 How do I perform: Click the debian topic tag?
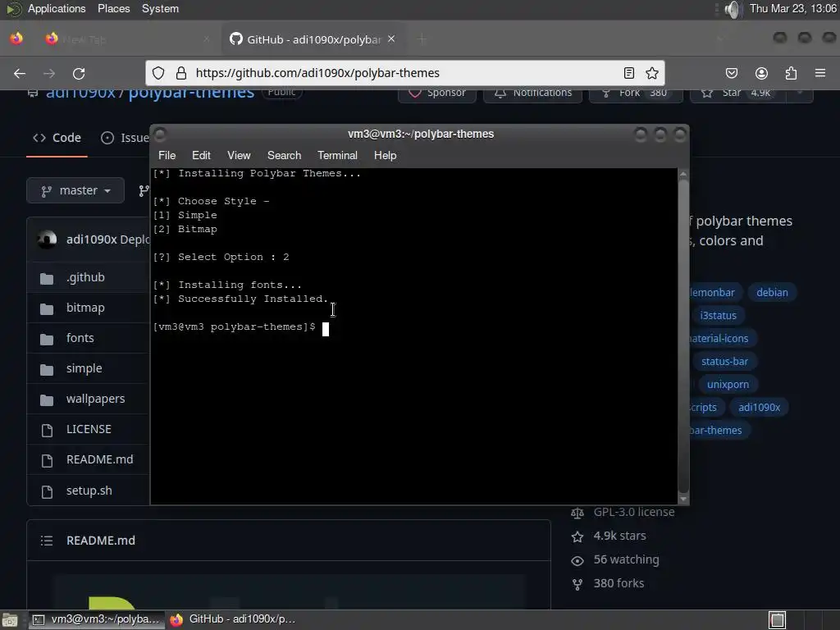click(x=772, y=293)
